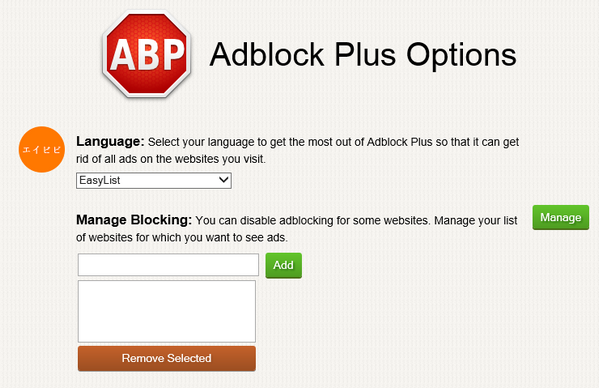Viewport: 599px width, 388px height.
Task: Click the red ABP stop-sign logo
Action: pos(146,53)
